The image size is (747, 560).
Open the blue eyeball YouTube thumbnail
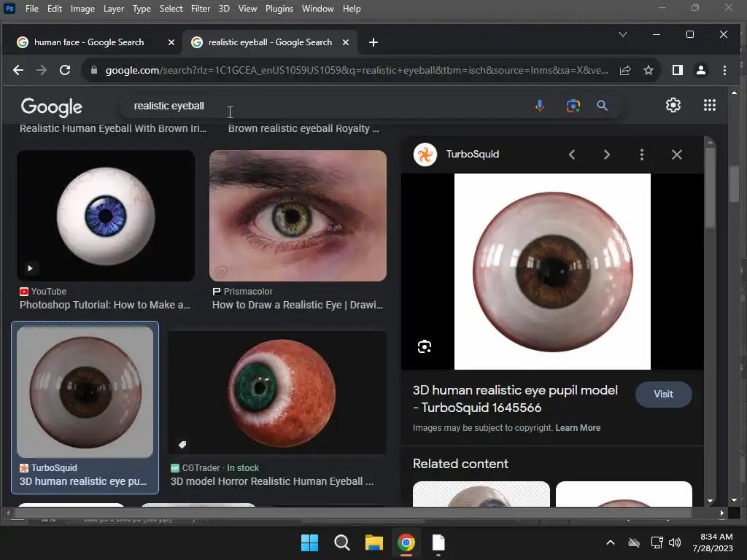point(106,216)
